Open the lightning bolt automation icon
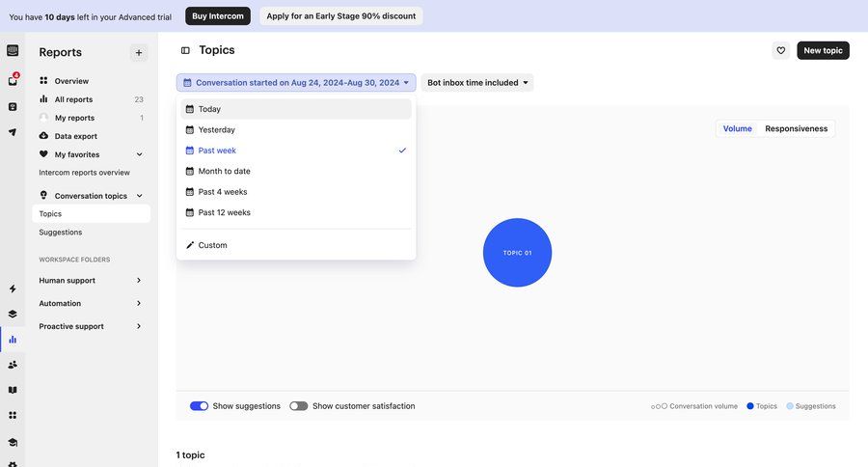Viewport: 868px width, 467px height. (x=13, y=288)
